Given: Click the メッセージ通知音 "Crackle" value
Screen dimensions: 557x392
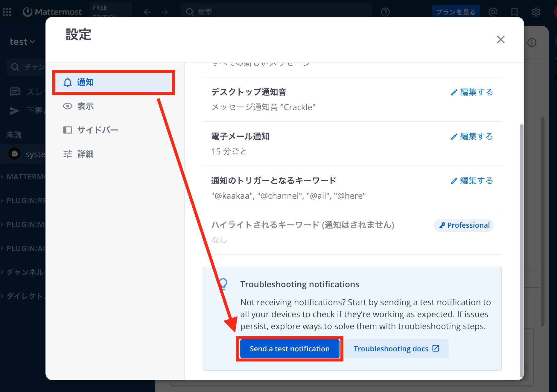Looking at the screenshot, I should click(x=263, y=107).
